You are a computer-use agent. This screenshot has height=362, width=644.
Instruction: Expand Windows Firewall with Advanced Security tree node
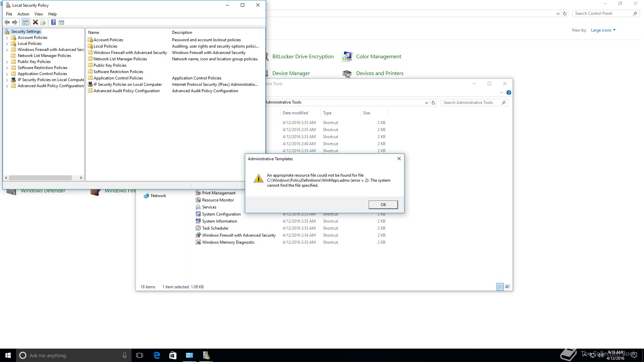(7, 50)
